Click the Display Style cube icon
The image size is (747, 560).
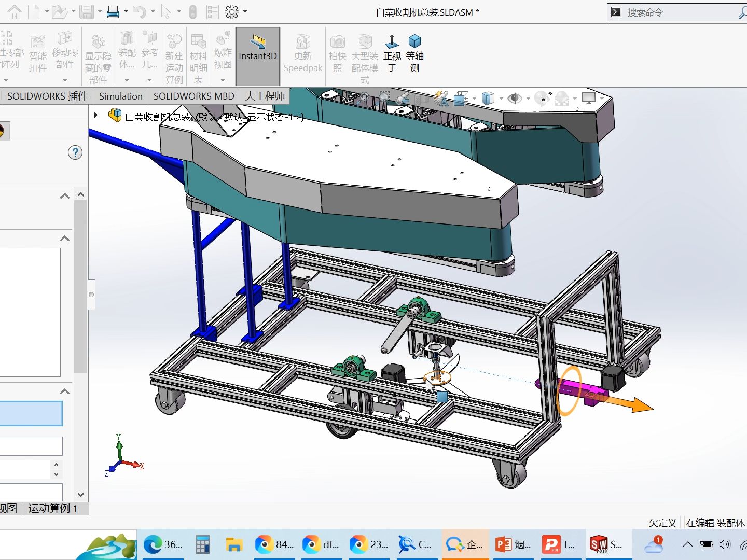488,97
